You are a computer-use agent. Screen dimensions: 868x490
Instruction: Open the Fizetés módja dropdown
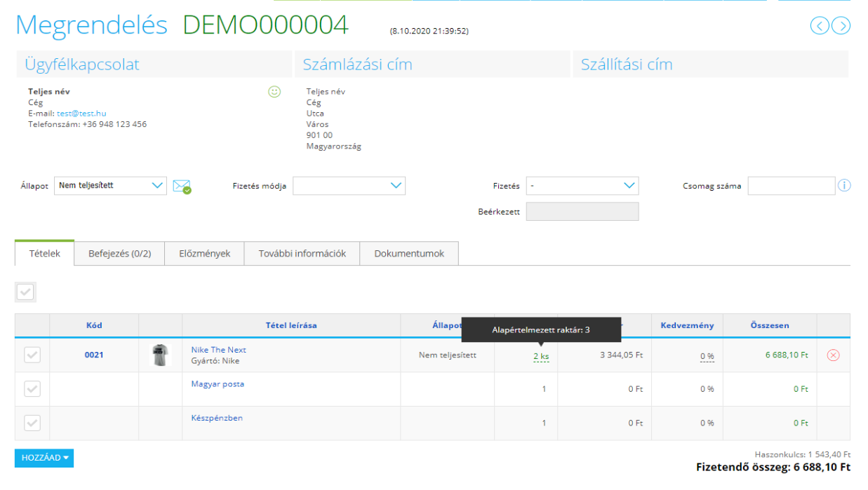coord(349,186)
